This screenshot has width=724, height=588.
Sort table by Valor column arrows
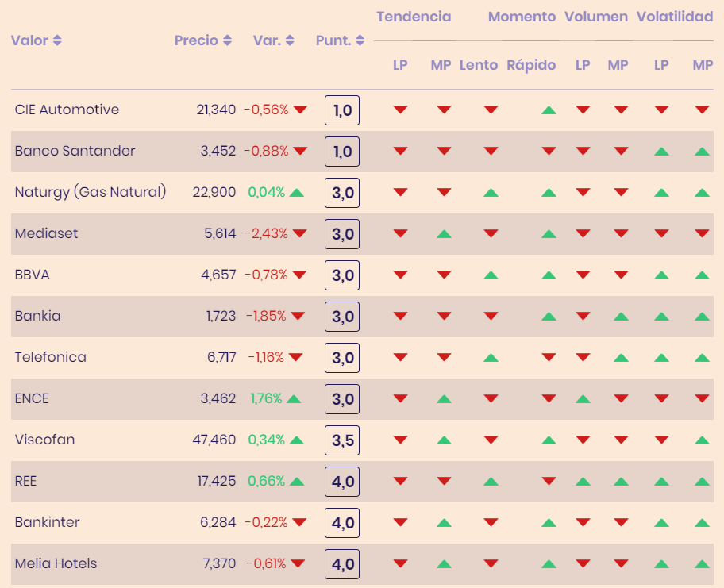tap(57, 40)
